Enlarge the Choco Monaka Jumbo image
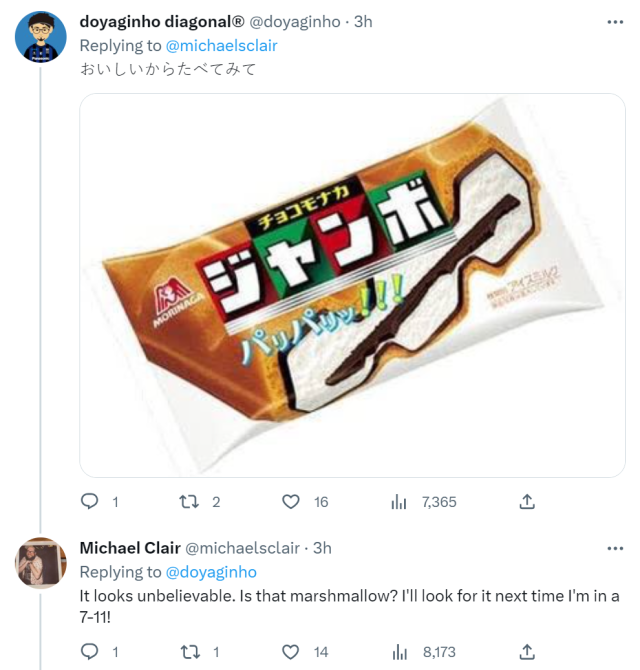The height and width of the screenshot is (670, 640). [x=352, y=285]
